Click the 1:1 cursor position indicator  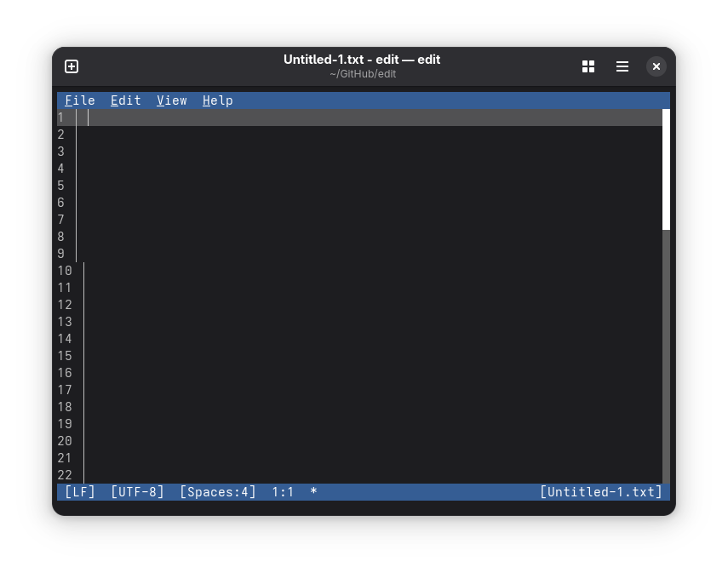pyautogui.click(x=283, y=492)
